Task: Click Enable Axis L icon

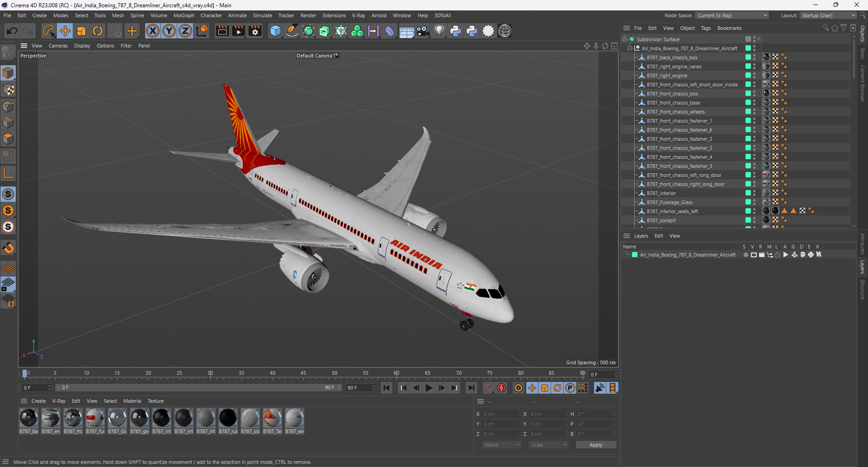Action: pyautogui.click(x=8, y=173)
